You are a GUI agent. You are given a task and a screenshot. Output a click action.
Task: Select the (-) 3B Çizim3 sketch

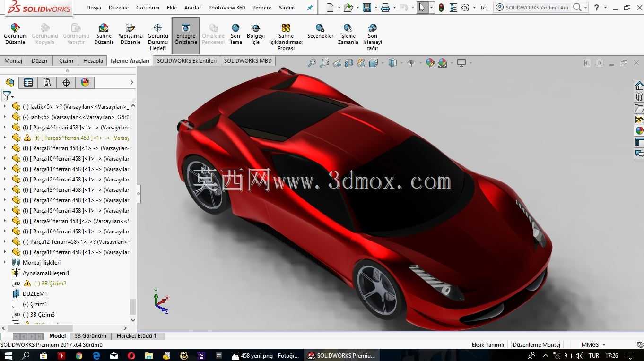tap(39, 315)
